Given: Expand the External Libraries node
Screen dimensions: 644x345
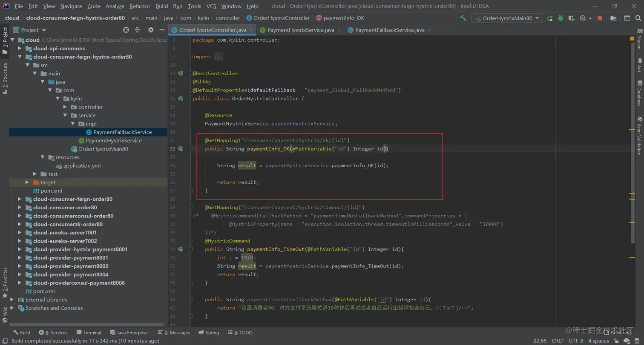Looking at the screenshot, I should click(x=12, y=299).
